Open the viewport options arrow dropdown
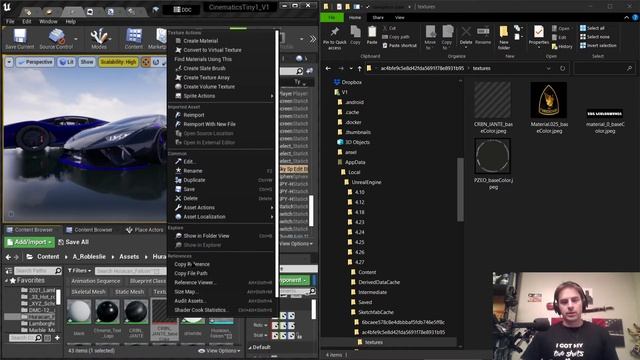The height and width of the screenshot is (360, 640). coord(9,62)
